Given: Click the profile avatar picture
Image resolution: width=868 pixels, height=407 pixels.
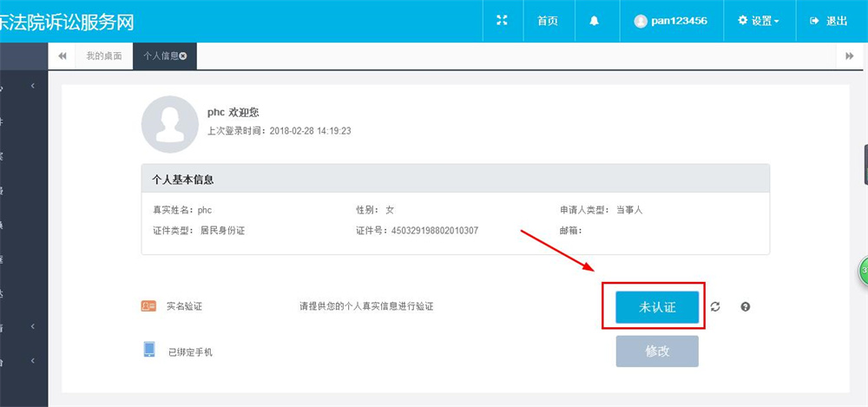Looking at the screenshot, I should 170,124.
